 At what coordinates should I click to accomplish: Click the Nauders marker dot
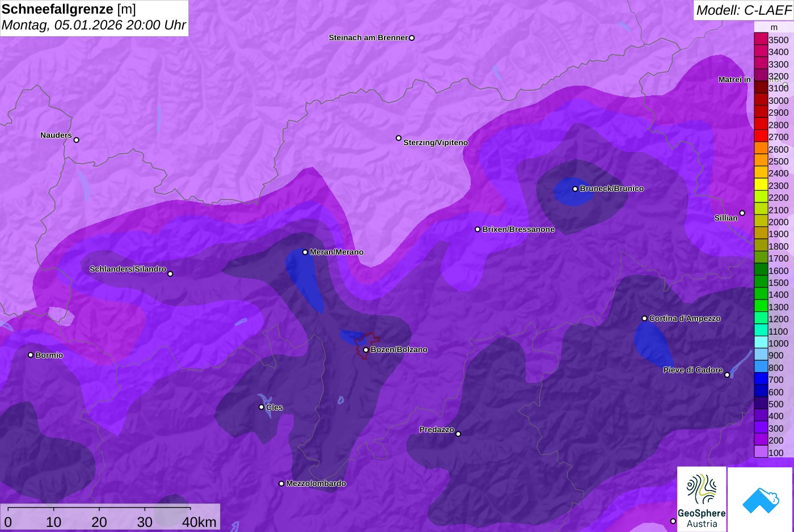pos(77,140)
